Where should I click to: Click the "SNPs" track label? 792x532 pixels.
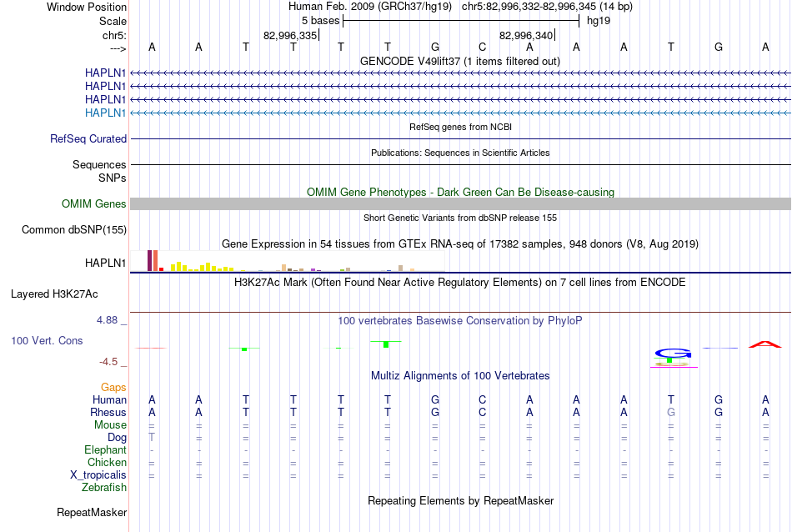click(113, 178)
